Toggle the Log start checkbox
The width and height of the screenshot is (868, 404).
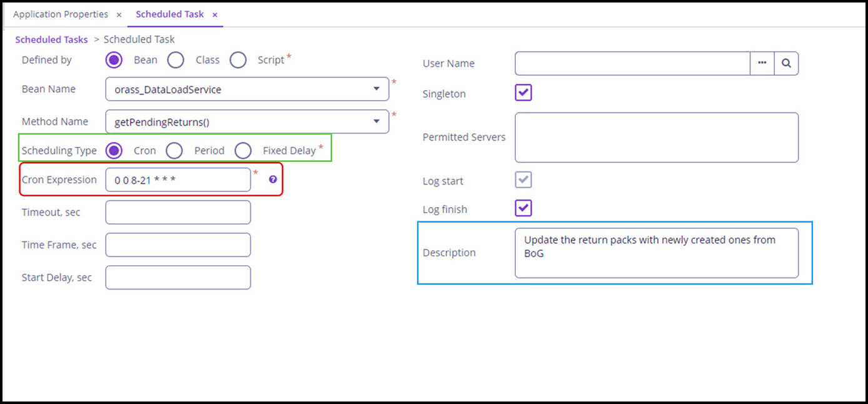click(523, 180)
